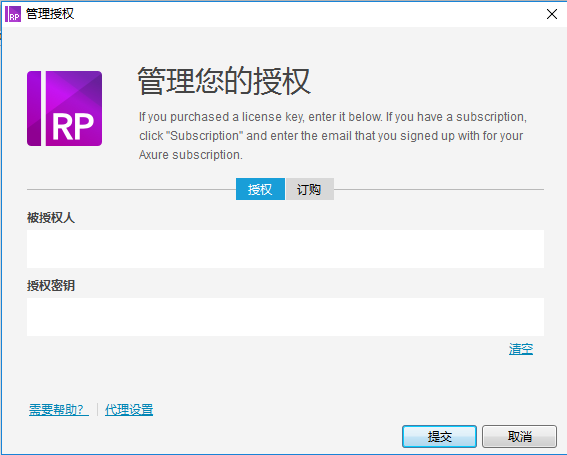Focus the 被授权人 input field
This screenshot has height=455, width=567.
pyautogui.click(x=285, y=249)
